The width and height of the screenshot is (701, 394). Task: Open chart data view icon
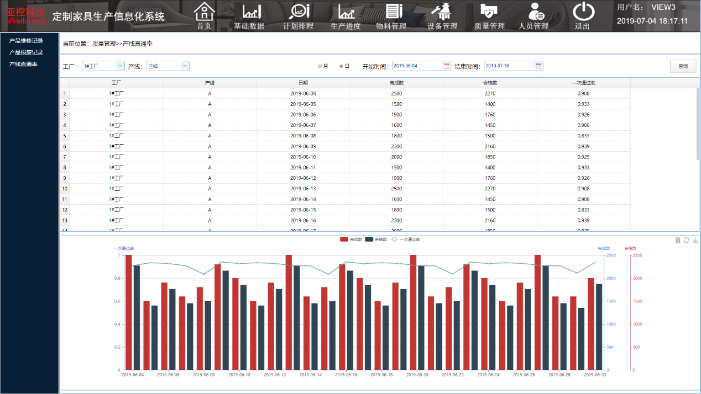click(x=678, y=240)
